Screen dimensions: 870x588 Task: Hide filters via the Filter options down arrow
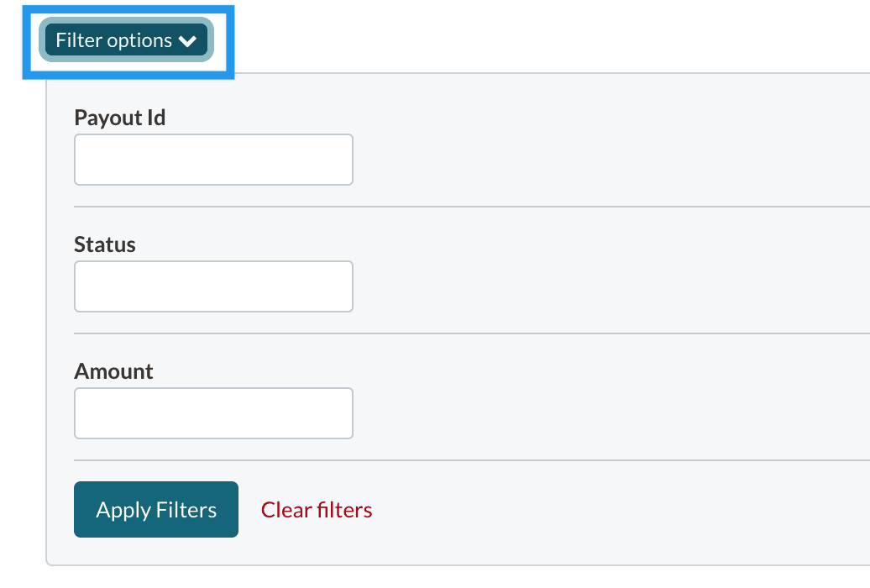(187, 41)
